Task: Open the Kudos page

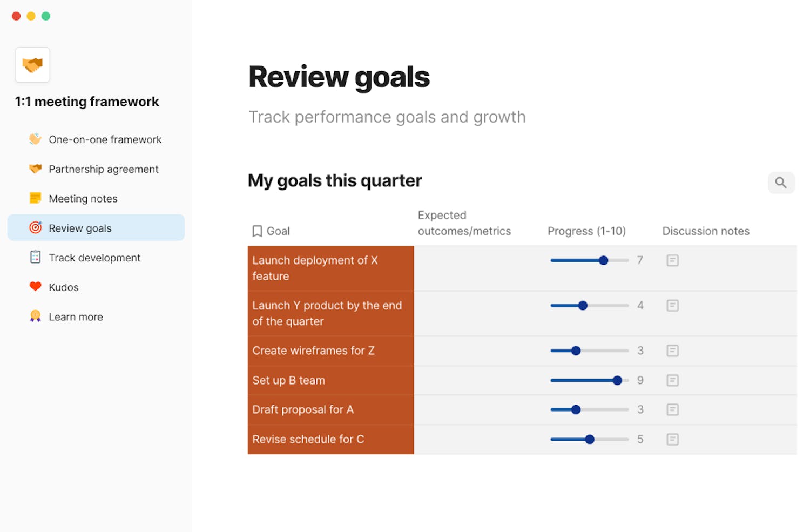Action: (63, 287)
